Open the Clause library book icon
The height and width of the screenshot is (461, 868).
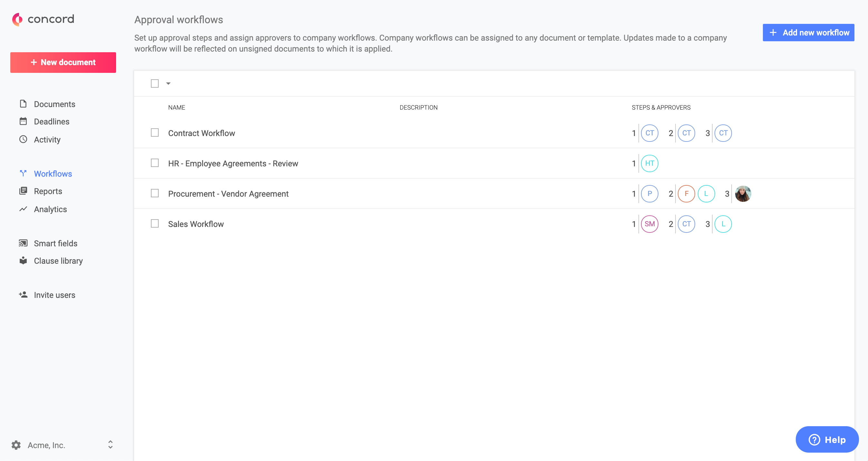pos(23,260)
